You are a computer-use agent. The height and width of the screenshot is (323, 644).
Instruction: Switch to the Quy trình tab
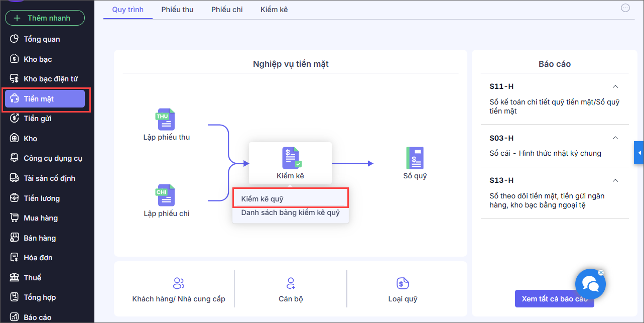tap(128, 10)
